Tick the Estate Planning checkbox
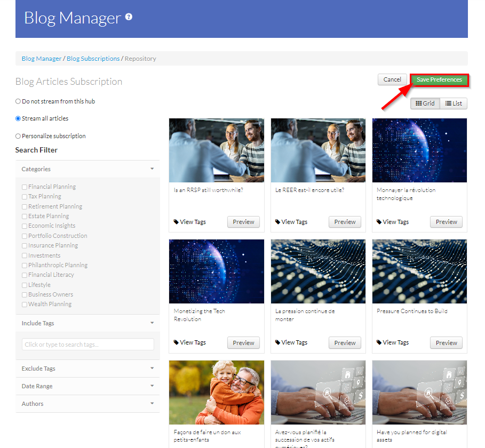The image size is (485, 448). tap(25, 216)
